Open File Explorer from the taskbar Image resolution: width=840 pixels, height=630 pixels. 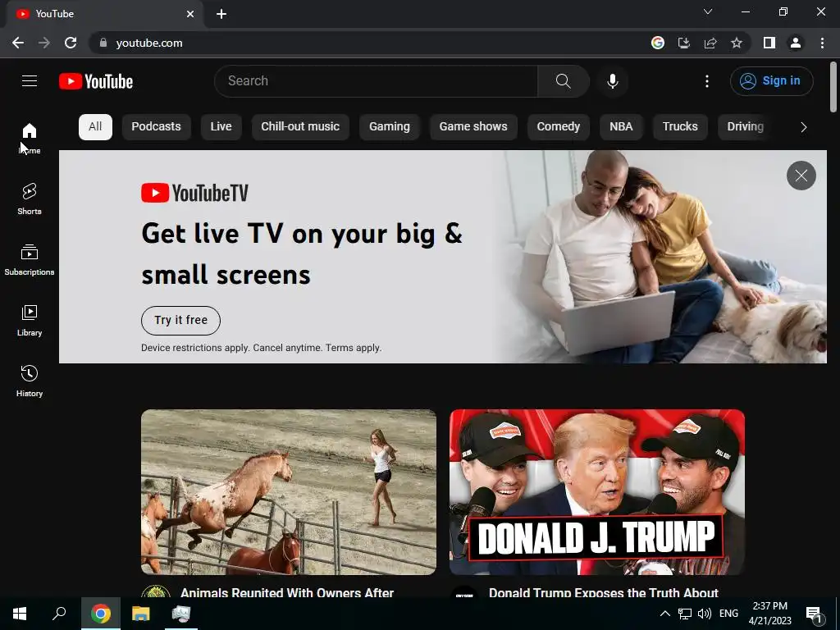(x=141, y=614)
